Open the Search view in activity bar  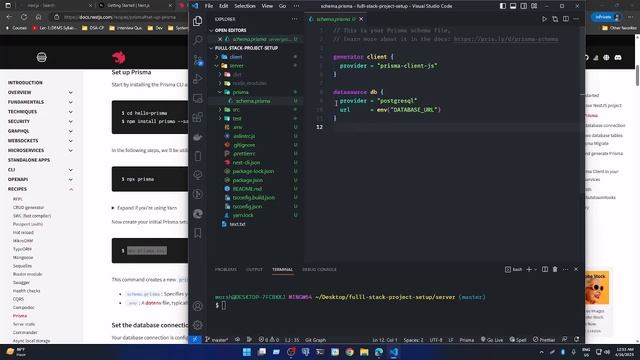tap(198, 40)
